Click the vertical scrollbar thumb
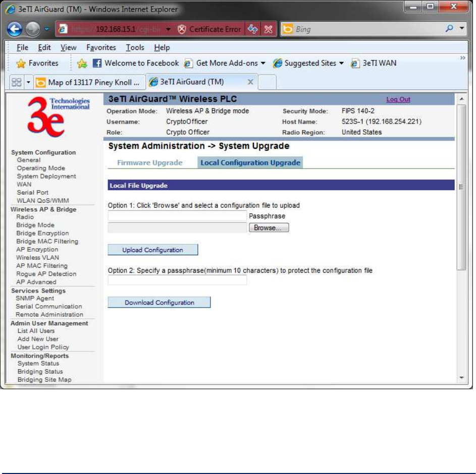The width and height of the screenshot is (476, 474). pos(461,187)
